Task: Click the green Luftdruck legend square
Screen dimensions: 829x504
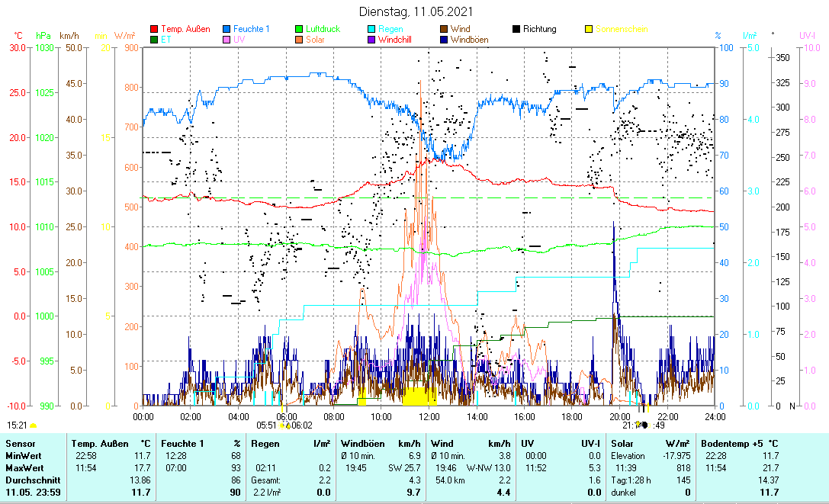Action: click(300, 30)
